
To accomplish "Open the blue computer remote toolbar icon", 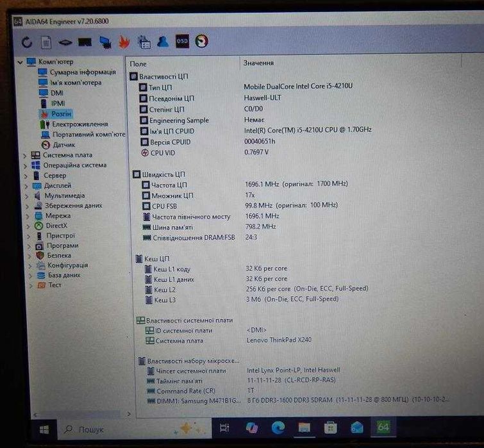I will (105, 42).
